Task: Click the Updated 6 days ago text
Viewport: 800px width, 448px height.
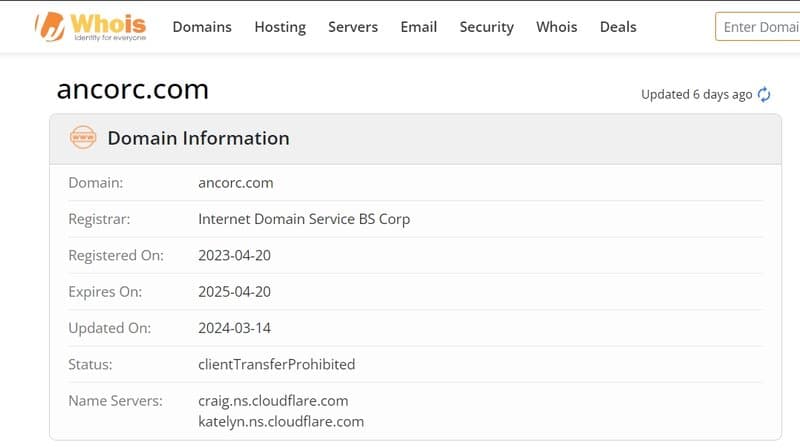Action: (696, 94)
